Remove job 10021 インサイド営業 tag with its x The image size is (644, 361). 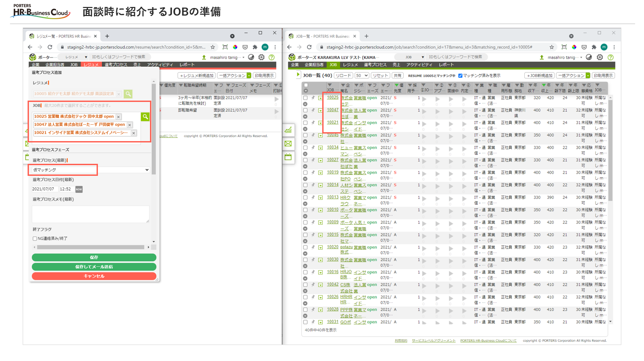pos(134,133)
